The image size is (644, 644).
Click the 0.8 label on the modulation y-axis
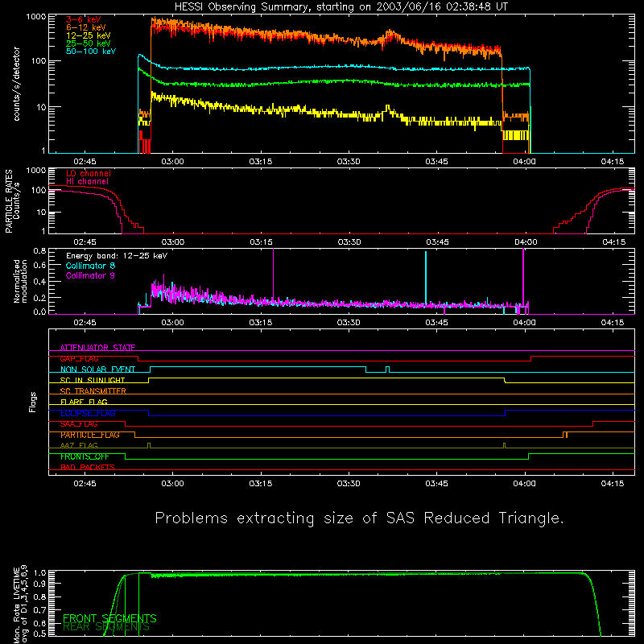click(39, 250)
